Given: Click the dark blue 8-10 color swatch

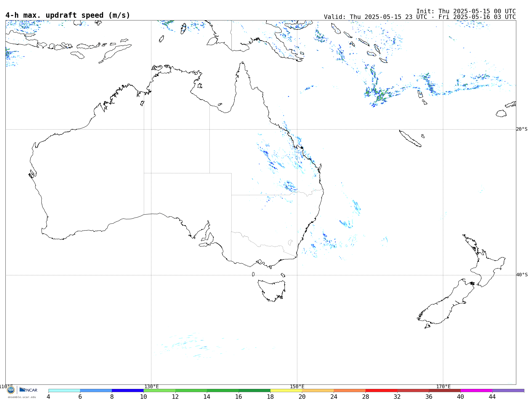Looking at the screenshot, I should point(128,391).
